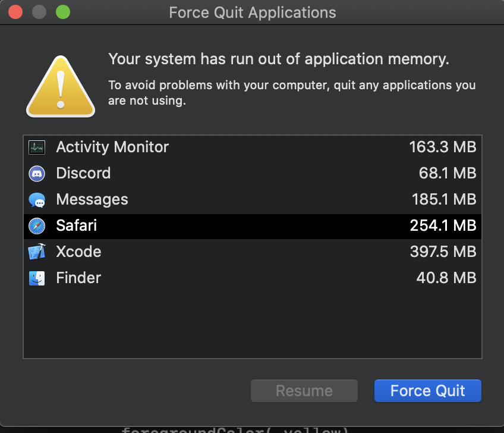Click the Xcode hammer icon

[37, 252]
